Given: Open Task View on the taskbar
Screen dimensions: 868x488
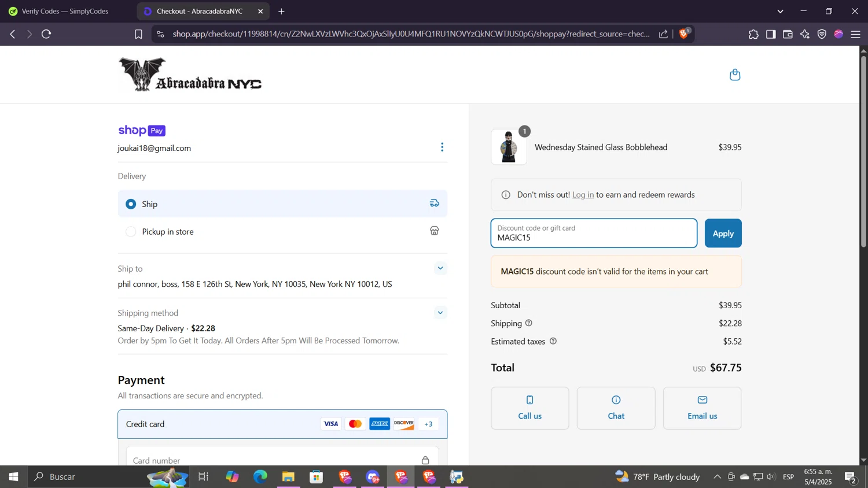Looking at the screenshot, I should coord(203,476).
